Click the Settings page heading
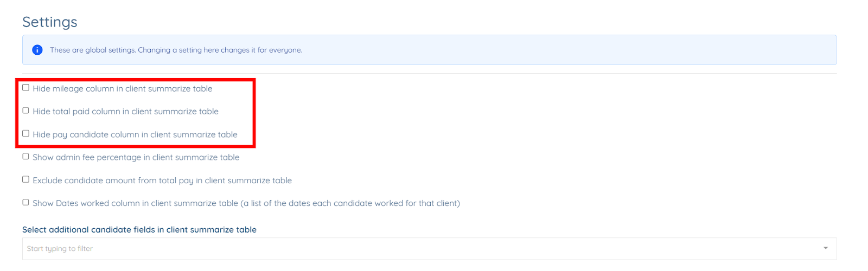Viewport: 868px width, 271px height. click(x=50, y=22)
